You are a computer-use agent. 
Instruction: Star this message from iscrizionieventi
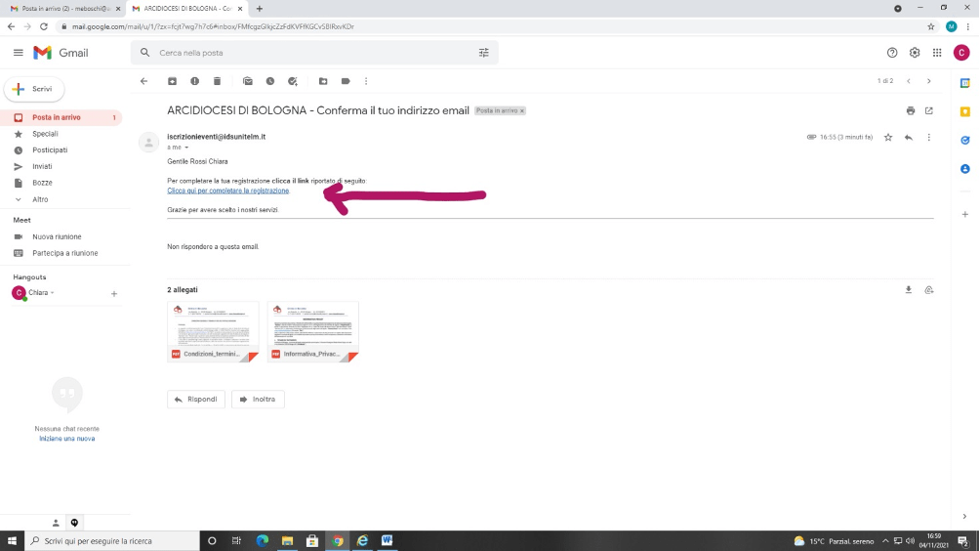[x=888, y=138]
